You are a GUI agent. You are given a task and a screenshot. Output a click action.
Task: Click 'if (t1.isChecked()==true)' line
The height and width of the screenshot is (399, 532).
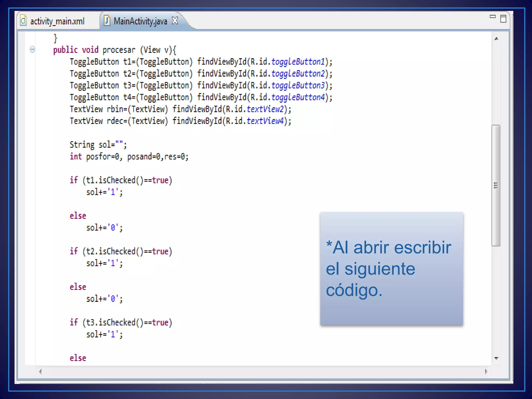[121, 180]
